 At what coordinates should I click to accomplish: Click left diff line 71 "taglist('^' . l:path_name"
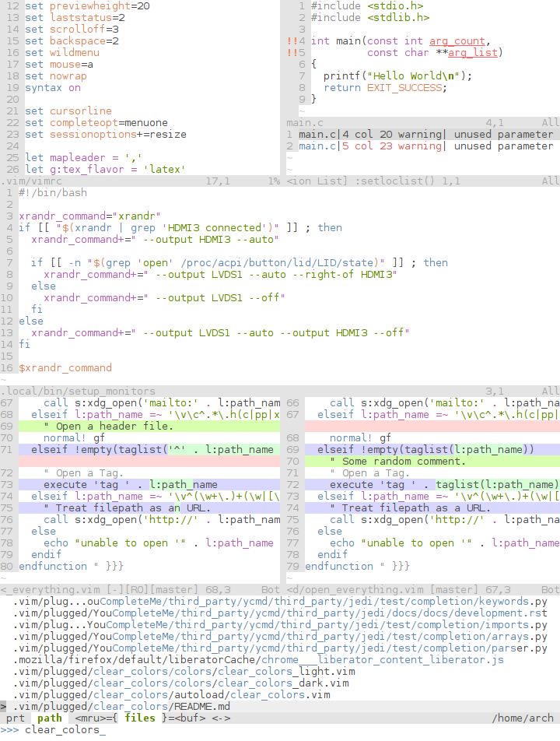(149, 449)
